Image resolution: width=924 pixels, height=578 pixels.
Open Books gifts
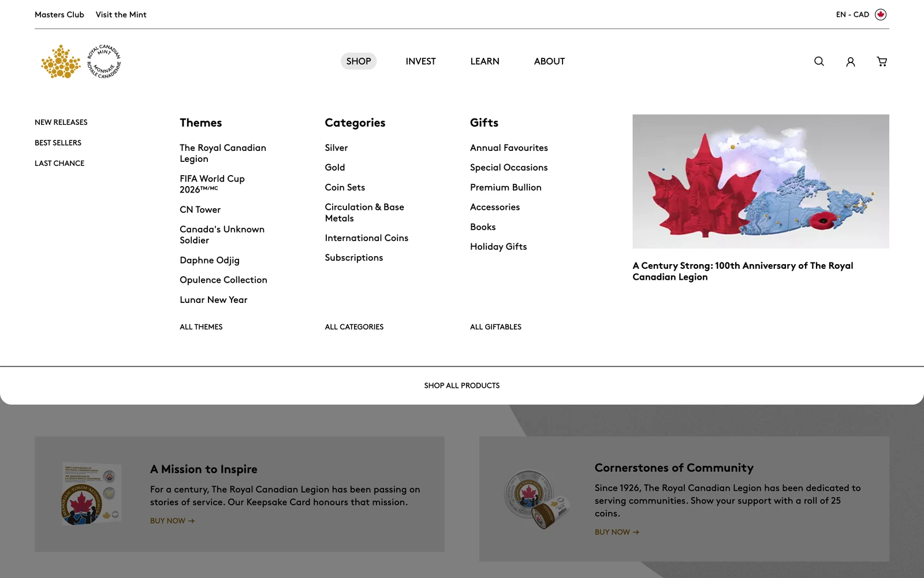[483, 227]
